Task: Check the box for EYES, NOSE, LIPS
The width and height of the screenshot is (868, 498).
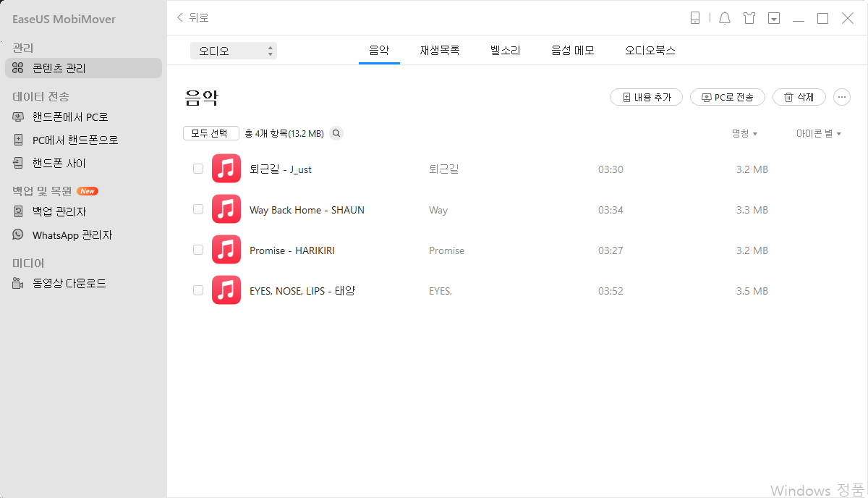Action: click(x=198, y=290)
